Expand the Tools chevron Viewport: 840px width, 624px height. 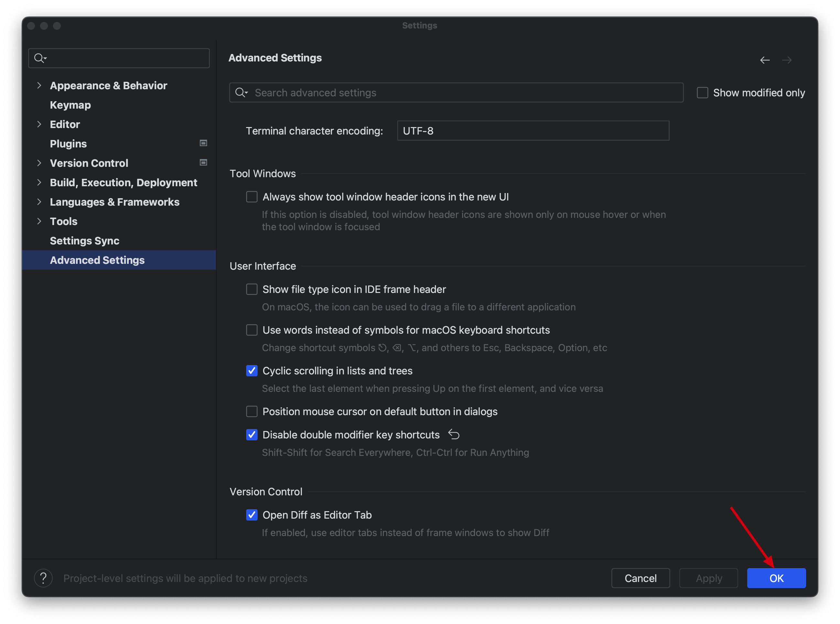coord(39,221)
